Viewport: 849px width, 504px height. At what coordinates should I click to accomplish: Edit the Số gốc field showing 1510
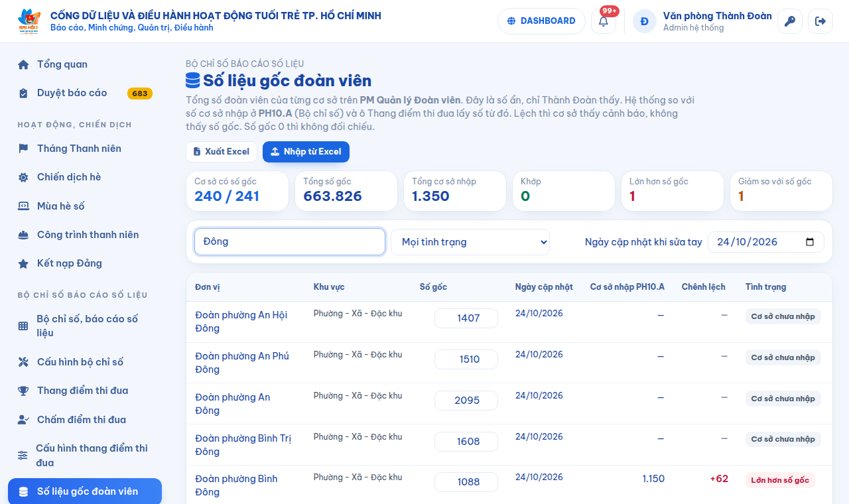click(x=466, y=359)
